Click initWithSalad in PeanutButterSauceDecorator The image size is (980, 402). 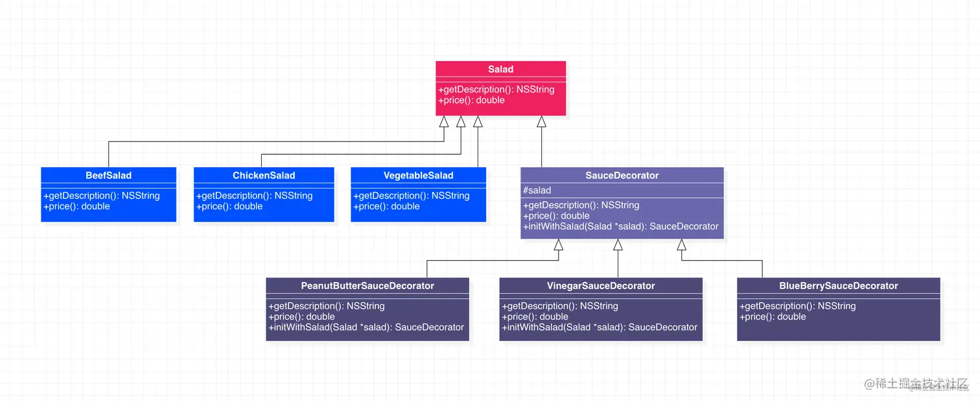(x=366, y=327)
